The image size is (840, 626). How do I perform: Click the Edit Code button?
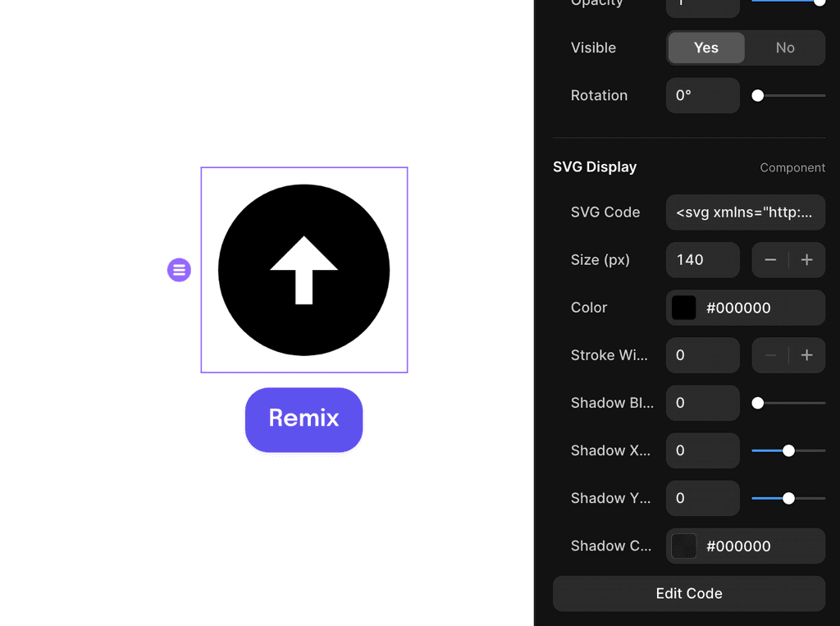689,593
